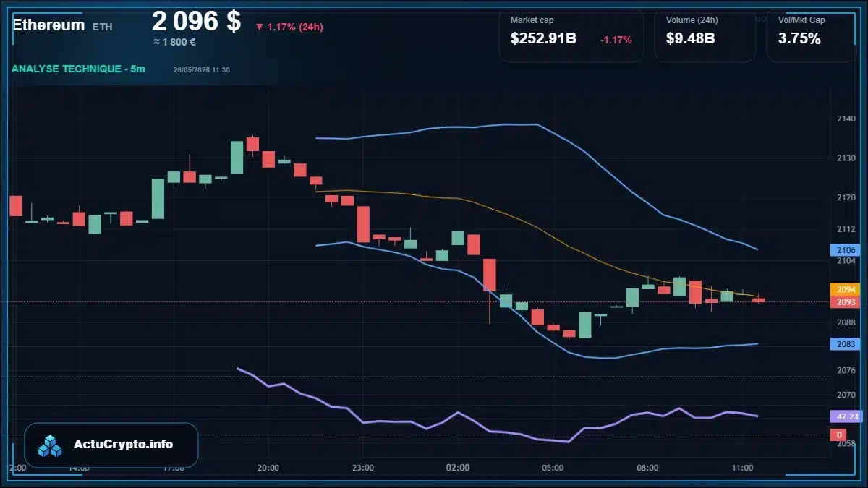Click the 2140 price axis label
The image size is (868, 488).
point(846,119)
